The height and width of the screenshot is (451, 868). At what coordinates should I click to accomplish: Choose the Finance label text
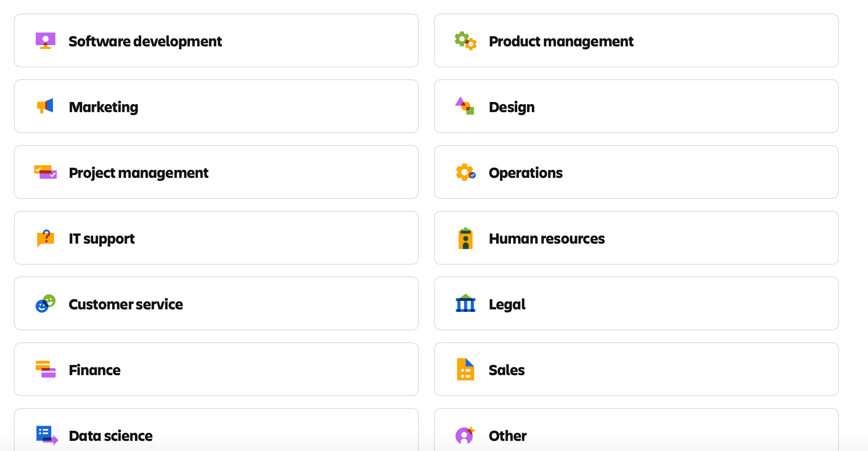pyautogui.click(x=94, y=370)
